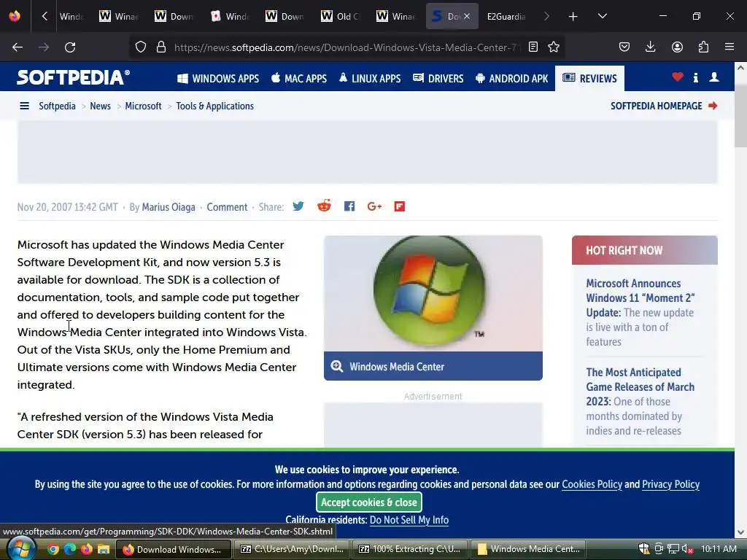The image size is (747, 560).
Task: Open Do Not Sell My Info link
Action: click(409, 520)
